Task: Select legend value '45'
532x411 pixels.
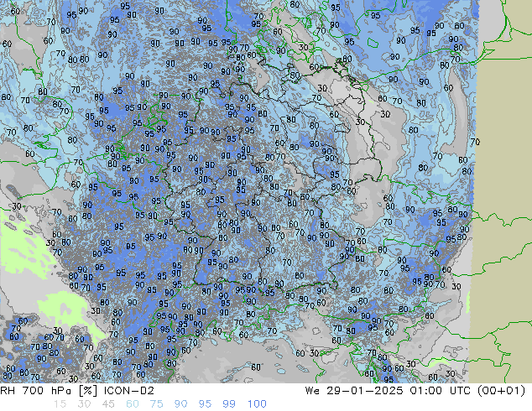Action: pos(108,404)
